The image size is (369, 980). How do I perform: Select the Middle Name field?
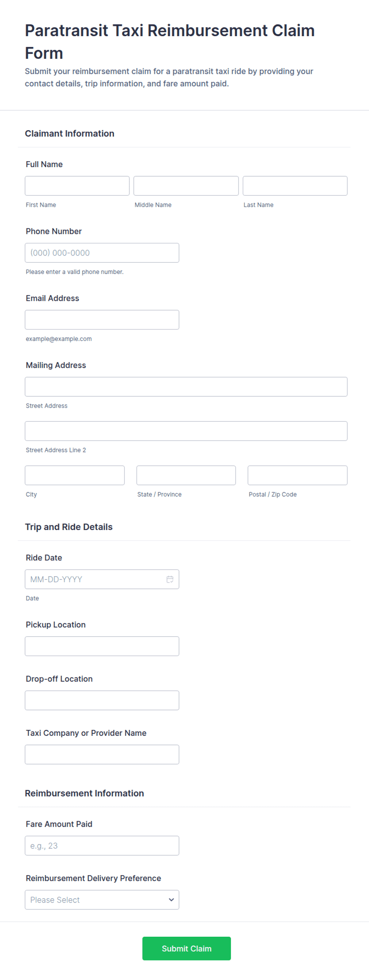point(186,186)
